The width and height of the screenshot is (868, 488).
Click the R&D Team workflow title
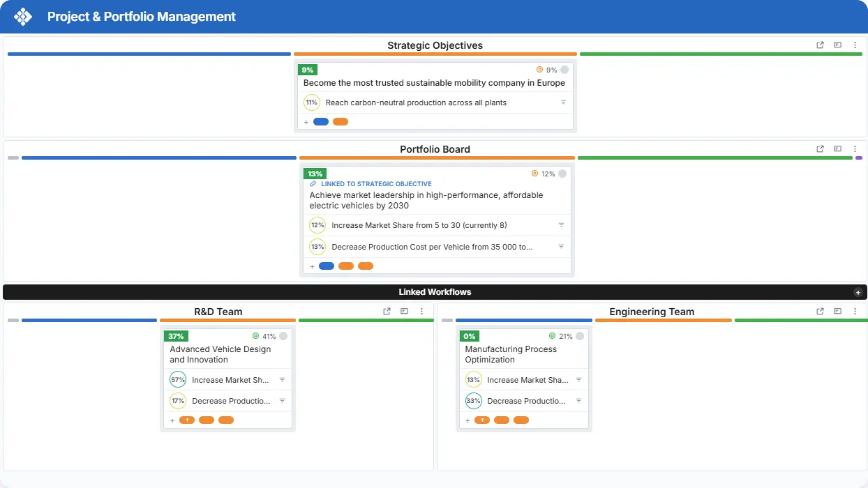218,312
